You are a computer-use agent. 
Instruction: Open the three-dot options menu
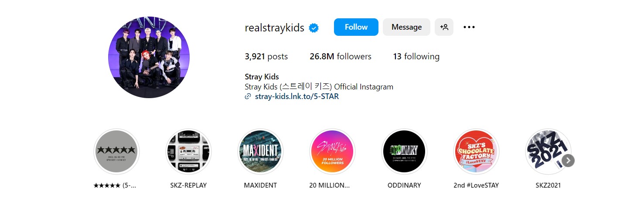[469, 27]
